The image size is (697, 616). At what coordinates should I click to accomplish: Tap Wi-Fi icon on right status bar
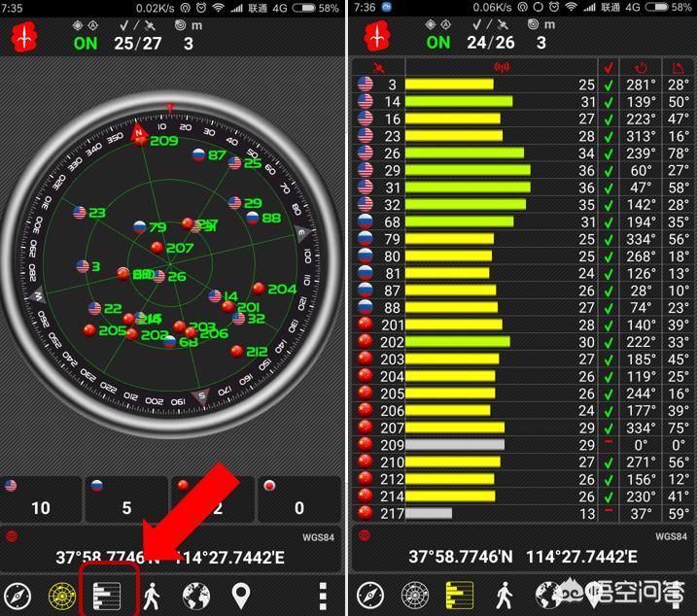571,7
